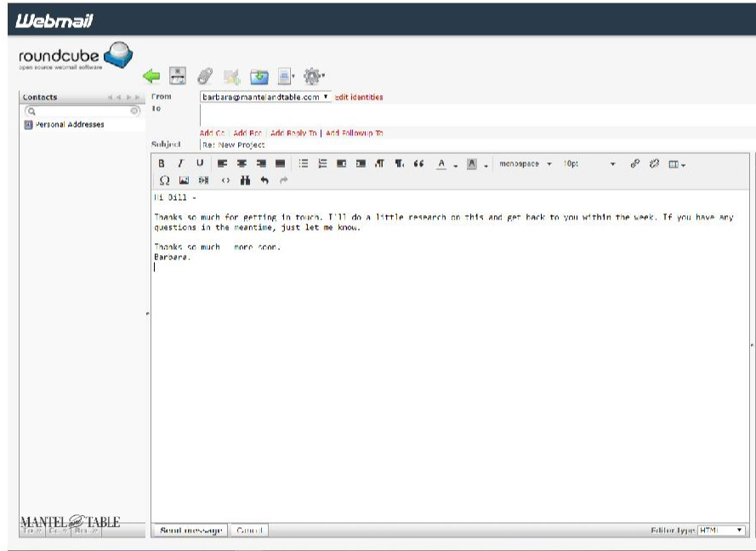Insert a hyperlink with the link icon

pos(635,164)
